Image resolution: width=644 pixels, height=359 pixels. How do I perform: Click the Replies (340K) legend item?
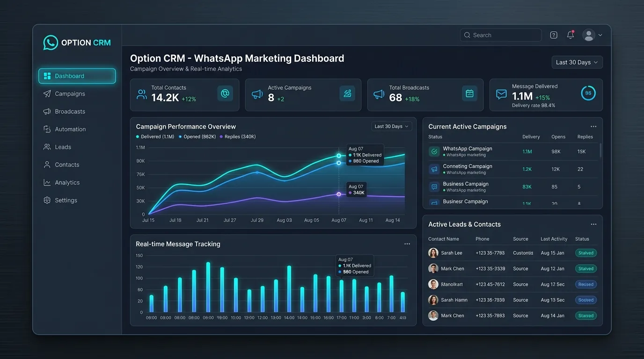(238, 137)
